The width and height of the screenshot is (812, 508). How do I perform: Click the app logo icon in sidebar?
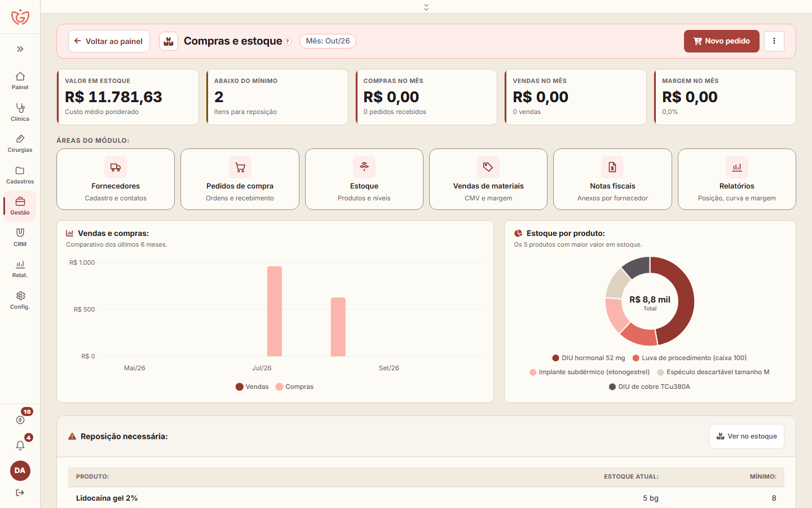pos(20,17)
